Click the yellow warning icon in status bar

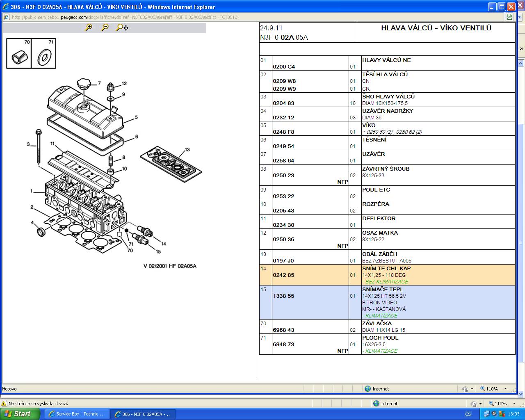point(5,404)
